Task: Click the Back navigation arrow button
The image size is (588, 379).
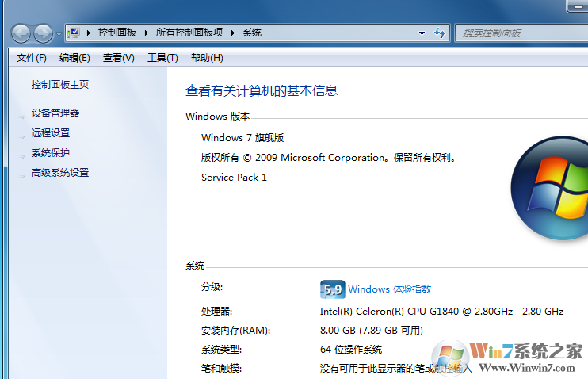Action: tap(21, 33)
